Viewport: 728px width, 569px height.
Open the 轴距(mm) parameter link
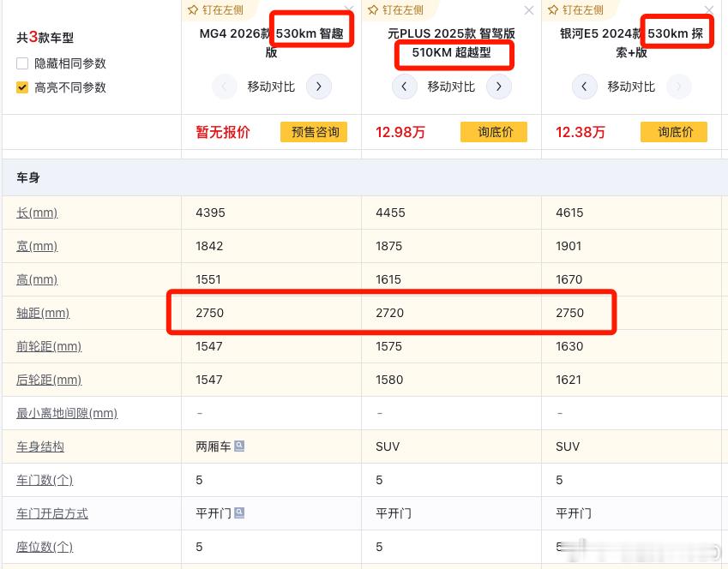click(43, 314)
